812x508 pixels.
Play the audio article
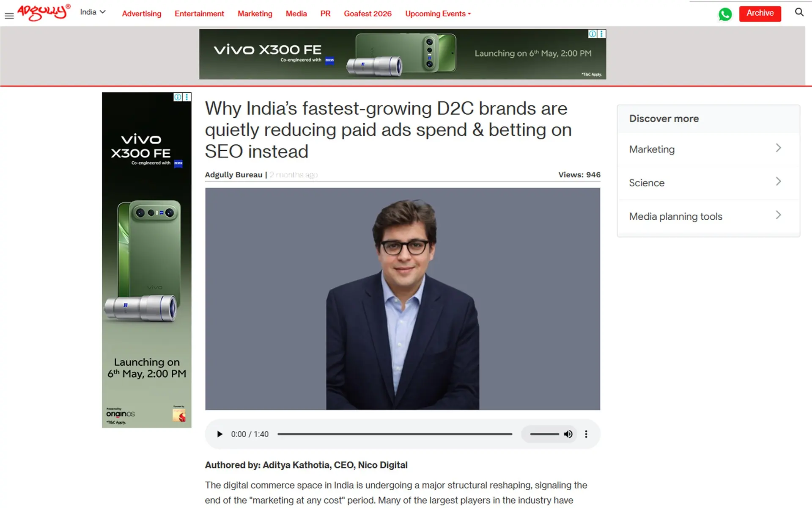tap(219, 434)
